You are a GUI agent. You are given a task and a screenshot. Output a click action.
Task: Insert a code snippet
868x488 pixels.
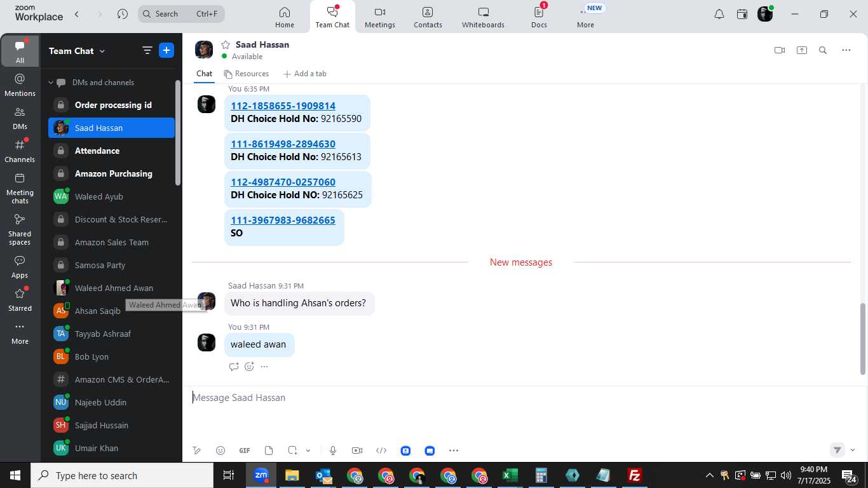(x=381, y=451)
